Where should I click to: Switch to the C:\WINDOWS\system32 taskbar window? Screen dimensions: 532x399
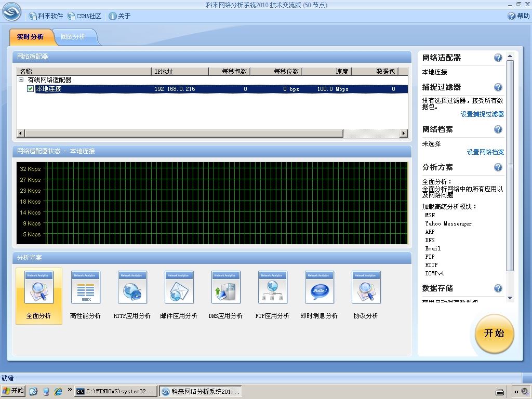(116, 391)
